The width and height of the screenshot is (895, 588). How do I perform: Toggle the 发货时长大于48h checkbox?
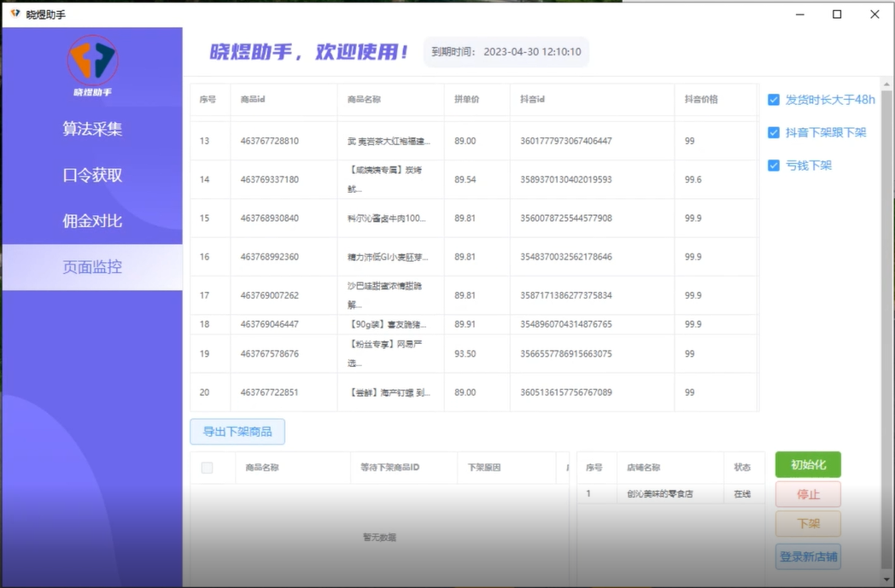tap(774, 100)
